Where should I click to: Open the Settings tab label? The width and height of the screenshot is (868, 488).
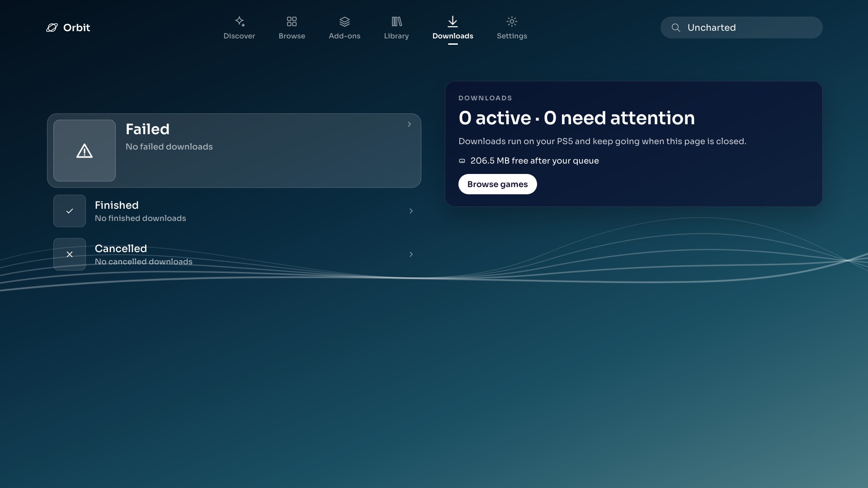(x=512, y=36)
